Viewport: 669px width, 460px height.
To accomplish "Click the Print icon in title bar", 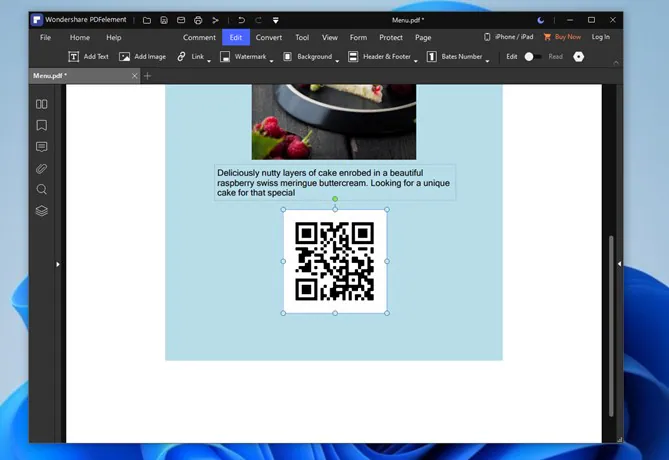I will tap(198, 20).
